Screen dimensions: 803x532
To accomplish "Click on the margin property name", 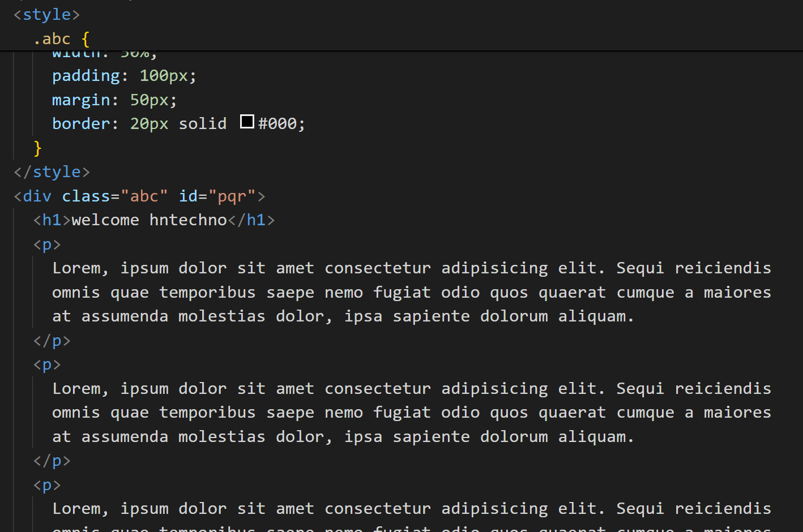I will point(81,100).
